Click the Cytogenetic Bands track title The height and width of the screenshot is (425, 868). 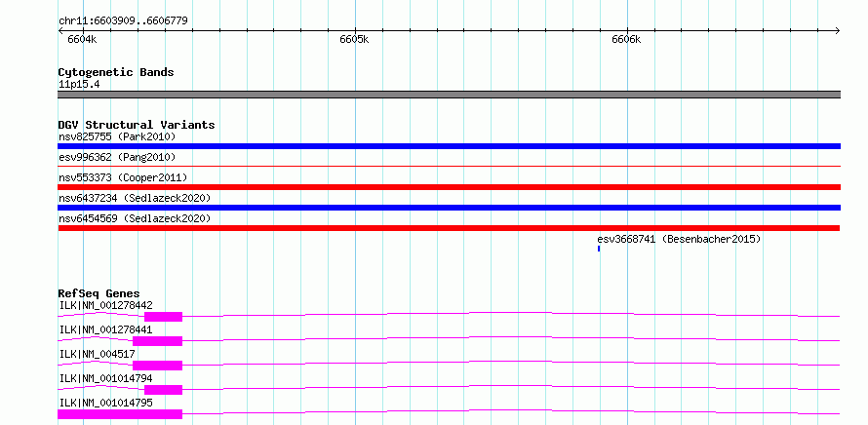[x=116, y=72]
